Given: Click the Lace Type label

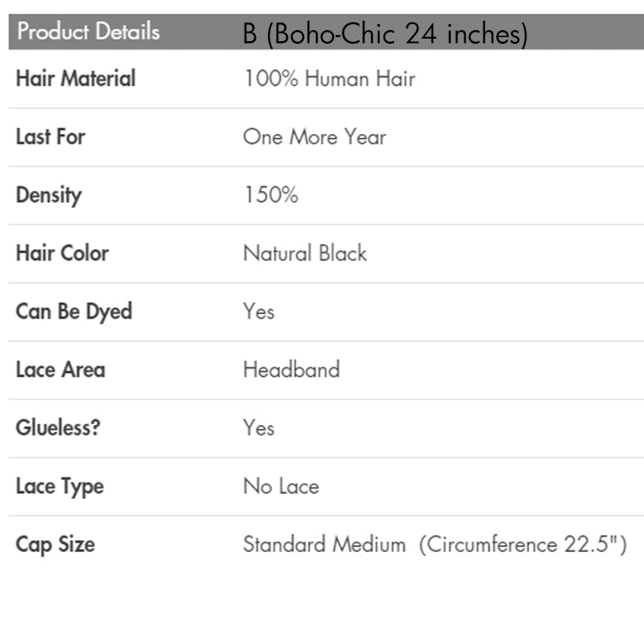Looking at the screenshot, I should 60,487.
